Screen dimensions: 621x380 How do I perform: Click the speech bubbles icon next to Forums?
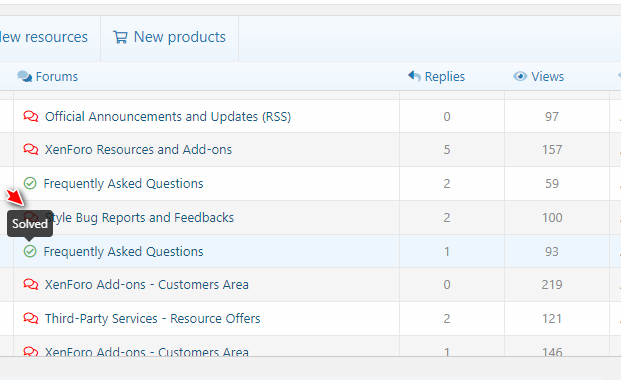coord(25,76)
